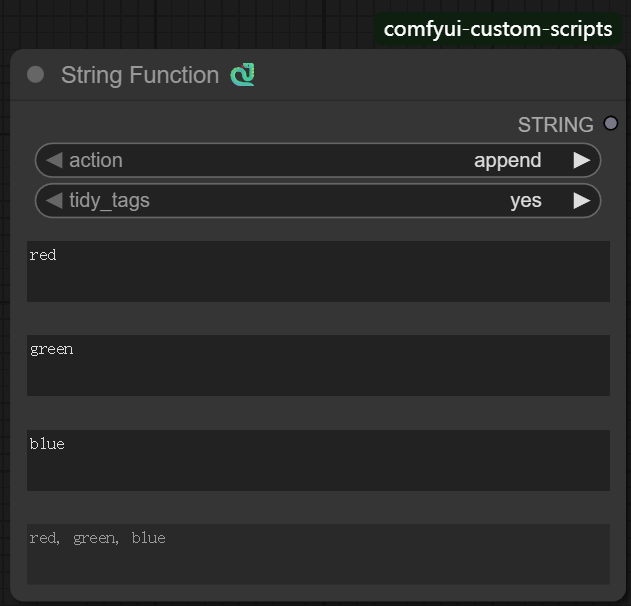Select the "String Function" node title
The image size is (631, 606).
[139, 75]
